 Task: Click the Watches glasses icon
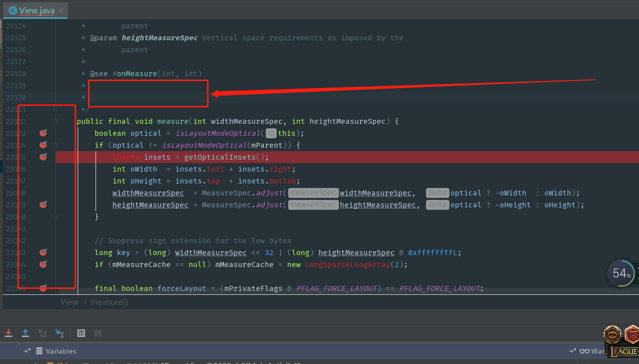click(x=585, y=351)
